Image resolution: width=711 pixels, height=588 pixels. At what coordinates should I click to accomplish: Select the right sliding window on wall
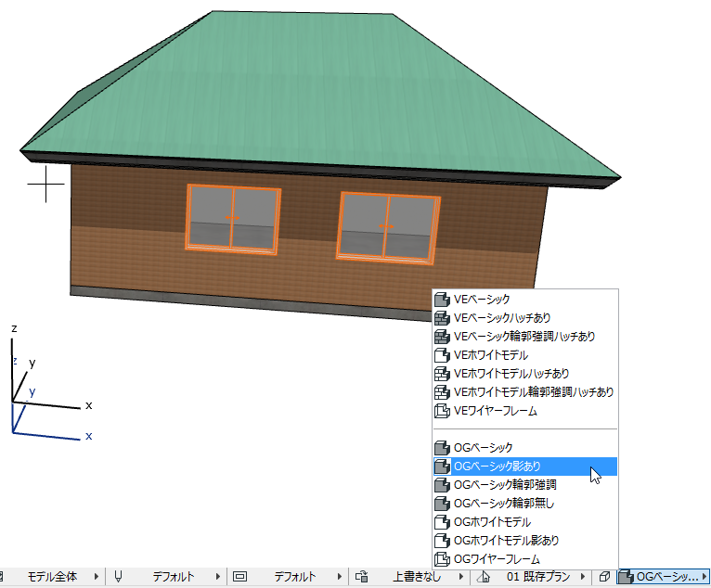tap(388, 228)
